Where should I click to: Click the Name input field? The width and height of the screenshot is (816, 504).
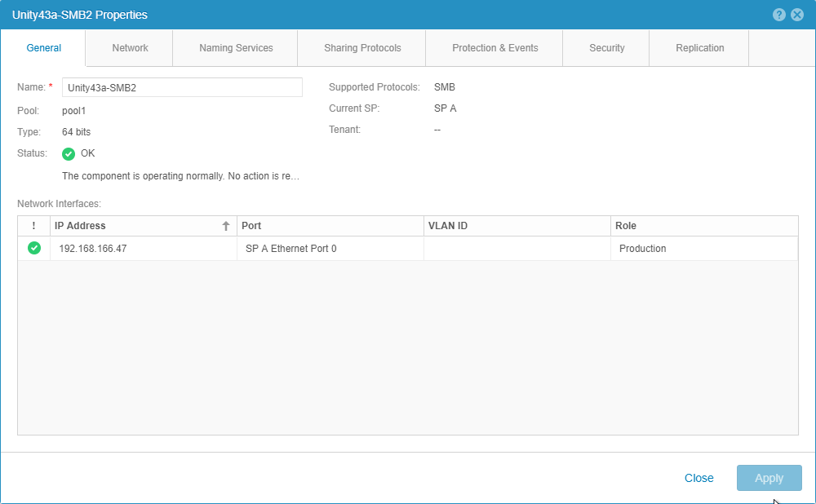[x=182, y=87]
